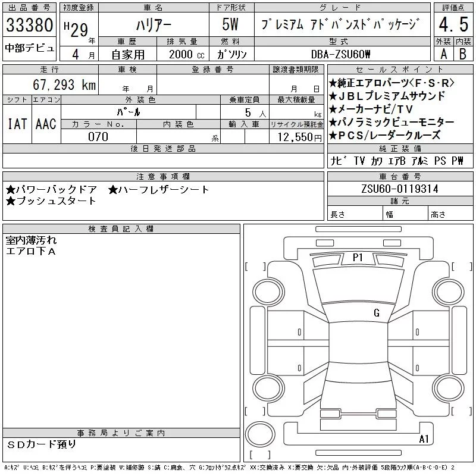Click the inspector remark エアロ下A
The width and height of the screenshot is (476, 476).
(x=31, y=251)
